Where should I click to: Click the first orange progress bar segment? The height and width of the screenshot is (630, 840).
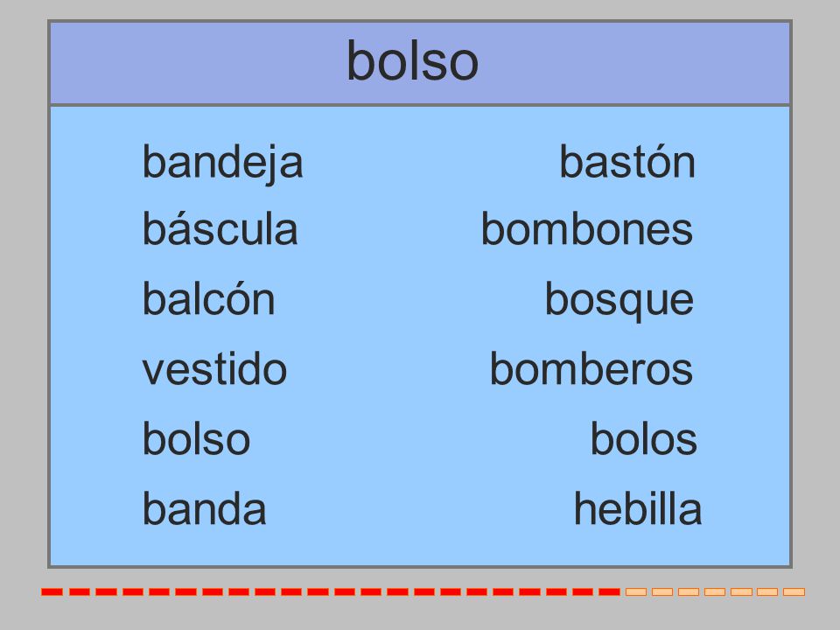coord(636,592)
